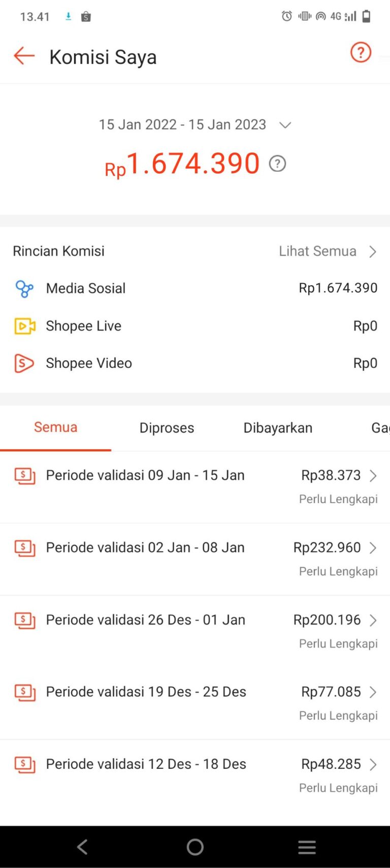Open chevron next to Lihat Semua

(x=373, y=252)
